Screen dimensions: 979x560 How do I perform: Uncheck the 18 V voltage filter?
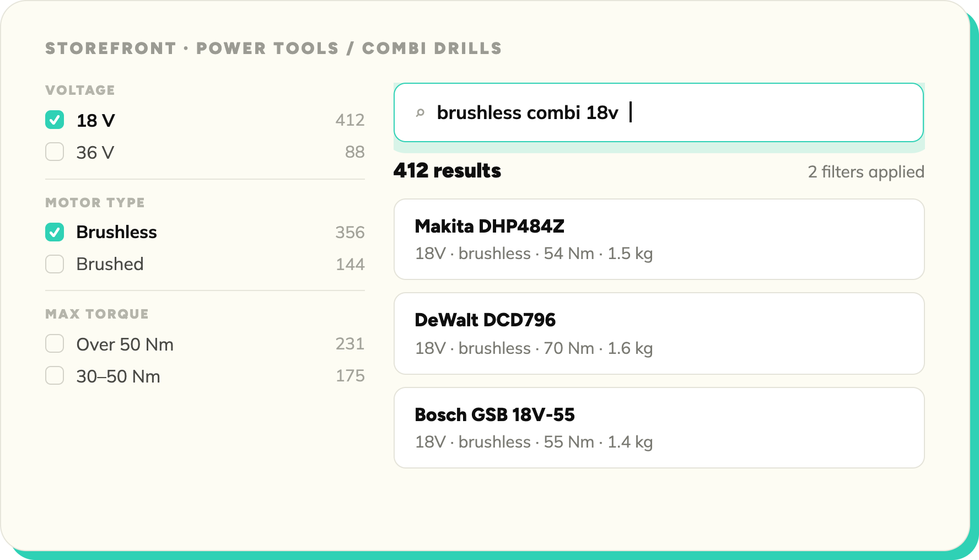pos(55,120)
